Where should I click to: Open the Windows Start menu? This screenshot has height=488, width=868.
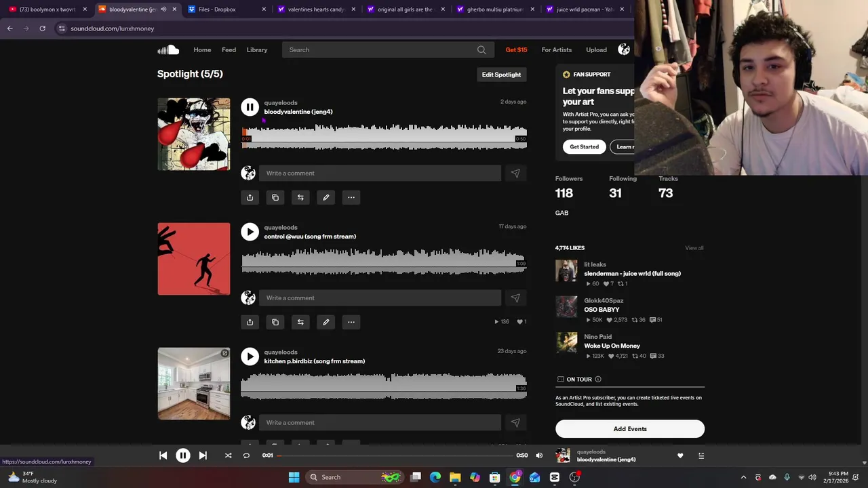[x=294, y=477]
